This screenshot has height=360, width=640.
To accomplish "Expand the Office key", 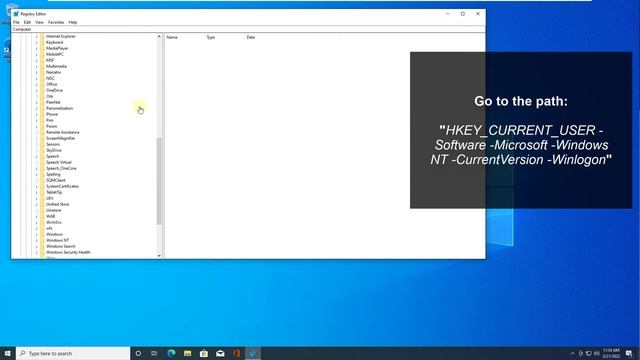I will coord(36,84).
